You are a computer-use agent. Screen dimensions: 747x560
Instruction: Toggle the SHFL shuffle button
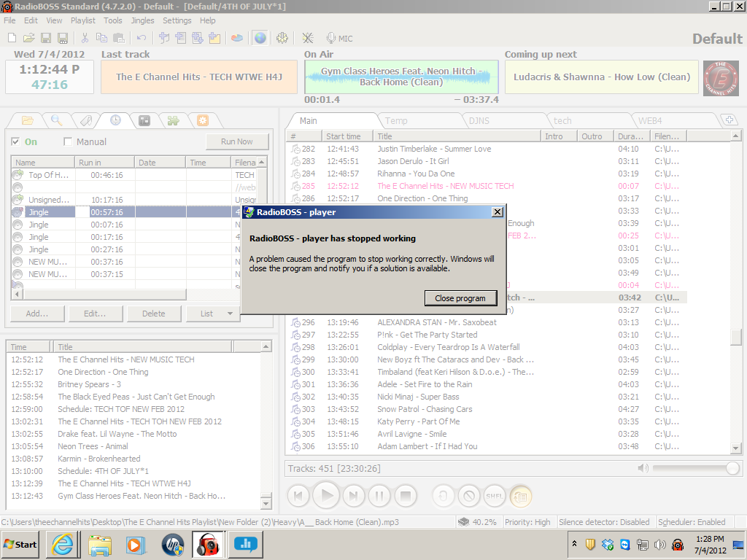[x=495, y=496]
